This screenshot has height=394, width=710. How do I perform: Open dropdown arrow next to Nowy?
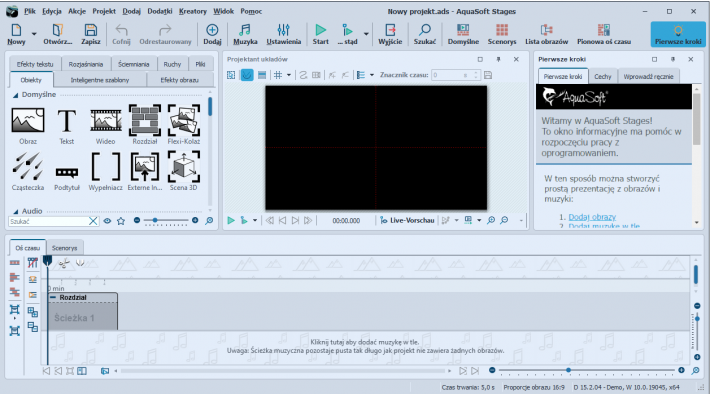tap(34, 34)
